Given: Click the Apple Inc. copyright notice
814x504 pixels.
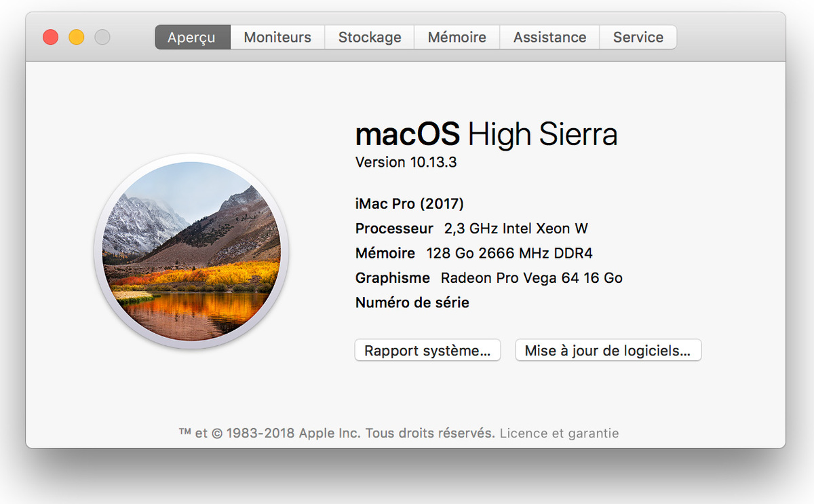Looking at the screenshot, I should point(337,433).
